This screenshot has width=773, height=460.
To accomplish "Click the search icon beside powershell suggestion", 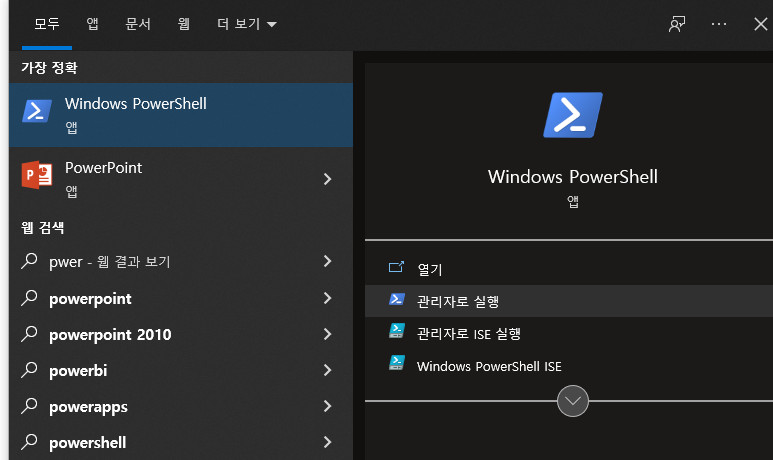I will (30, 442).
